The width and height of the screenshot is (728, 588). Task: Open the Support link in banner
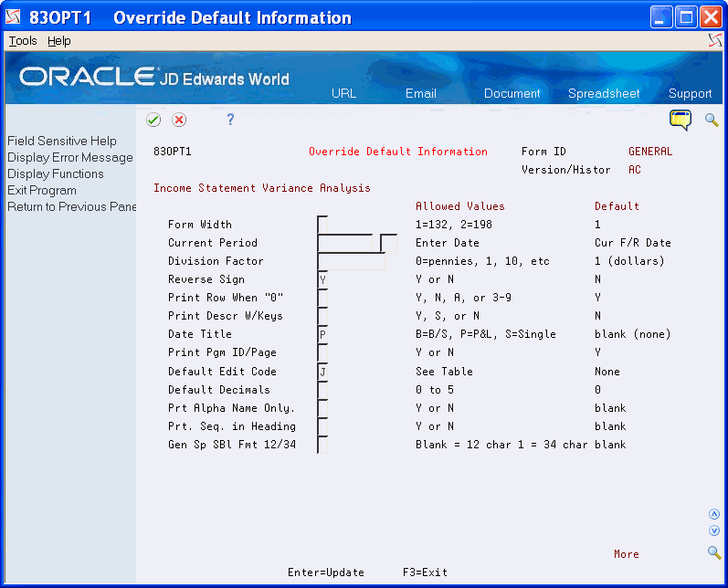coord(690,93)
